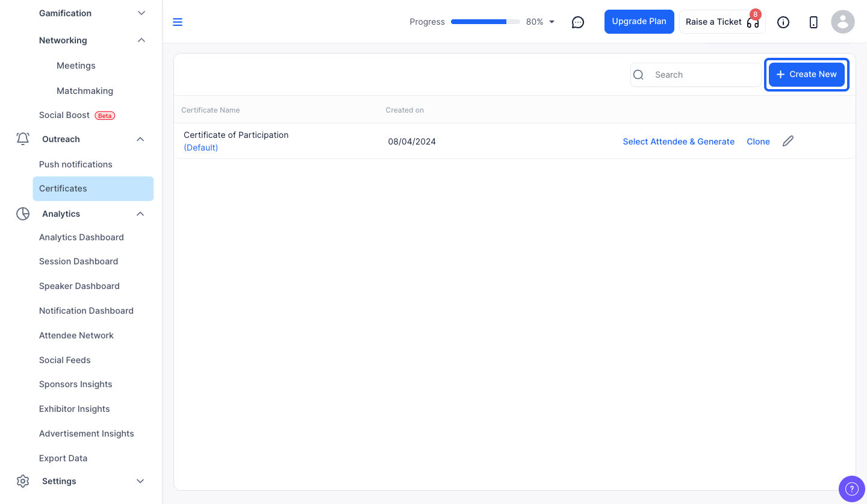Click the Created on column header

pyautogui.click(x=405, y=110)
